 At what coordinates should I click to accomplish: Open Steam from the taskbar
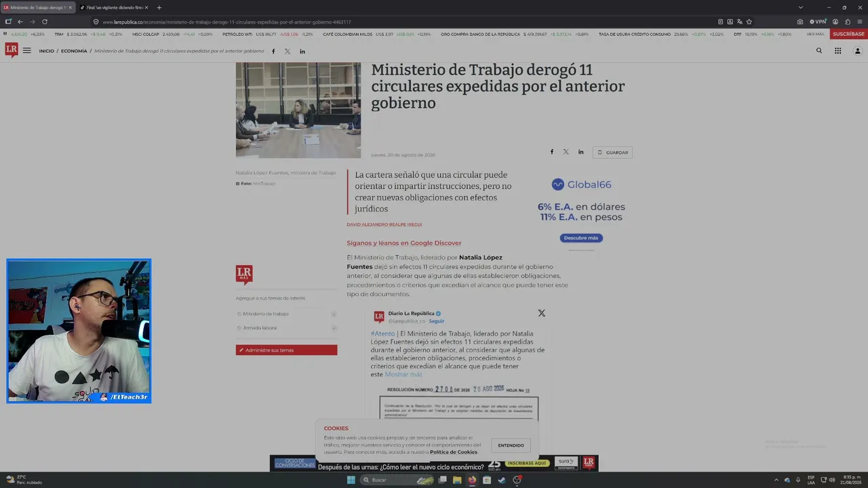coord(502,480)
